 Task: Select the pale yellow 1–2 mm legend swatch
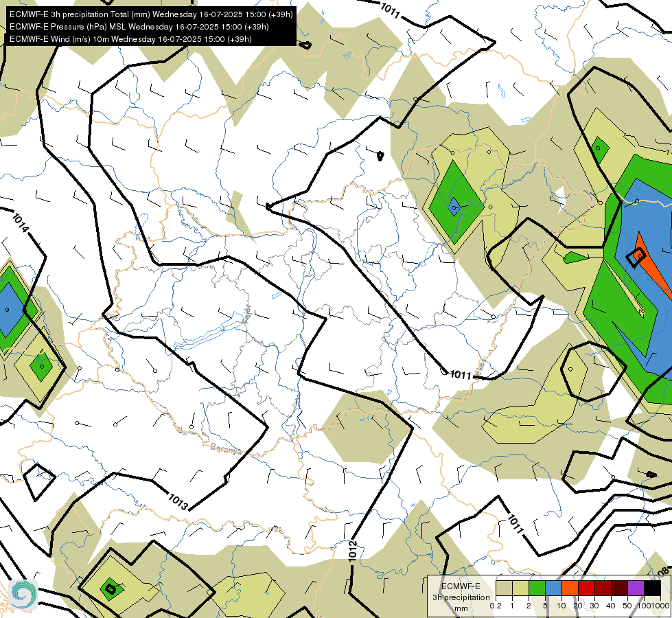(x=520, y=588)
